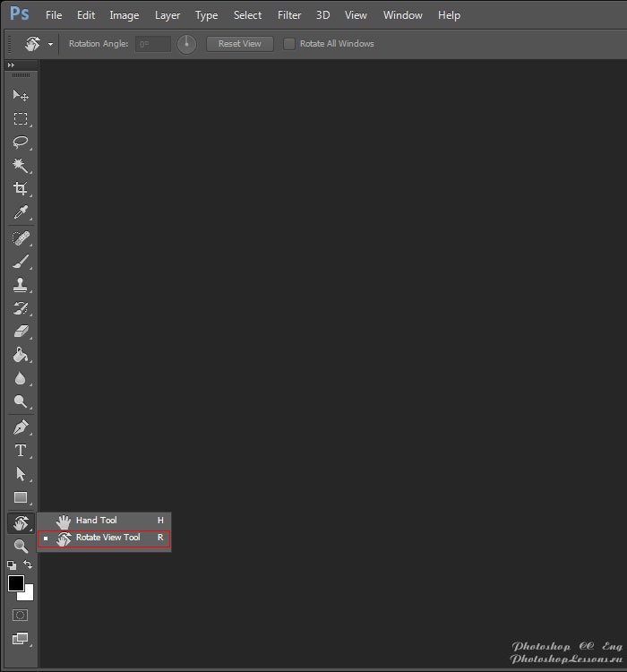The width and height of the screenshot is (627, 672).
Task: Activate the Zoom tool
Action: pos(20,546)
